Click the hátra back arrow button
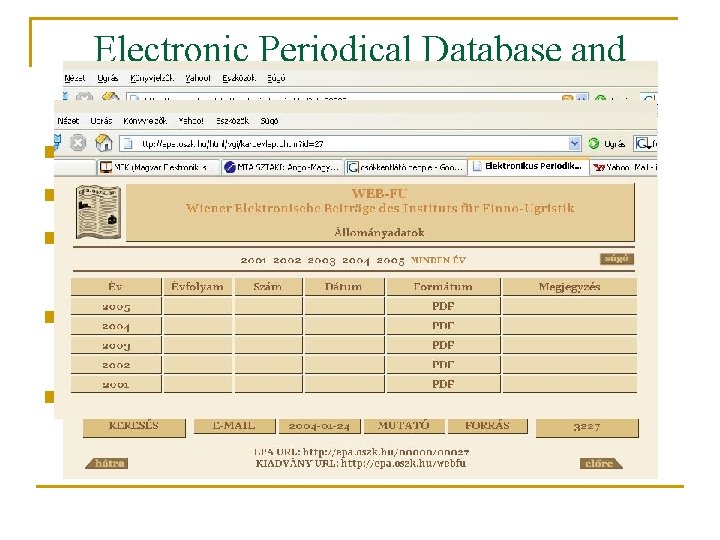 [107, 463]
